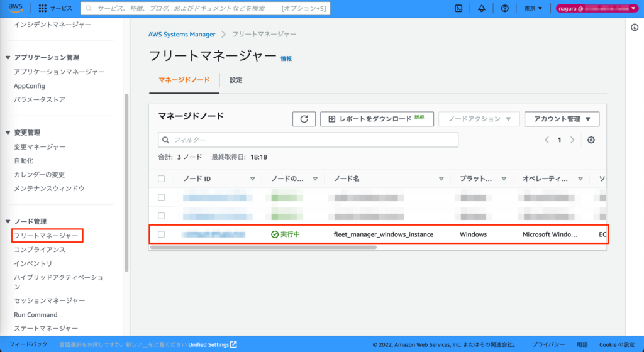The image size is (644, 352).
Task: Open フリートマネージャー in sidebar
Action: coord(46,236)
